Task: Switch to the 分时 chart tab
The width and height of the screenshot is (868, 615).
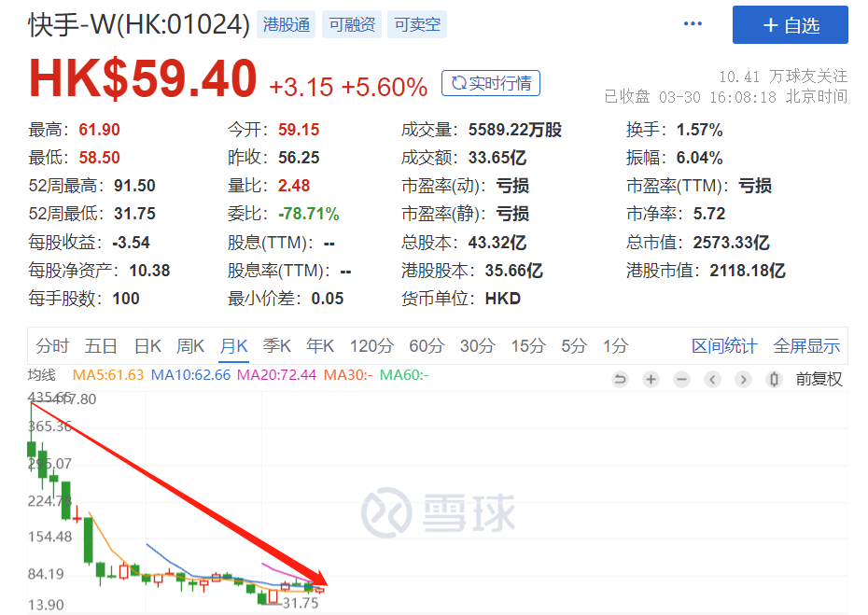Action: (x=52, y=346)
